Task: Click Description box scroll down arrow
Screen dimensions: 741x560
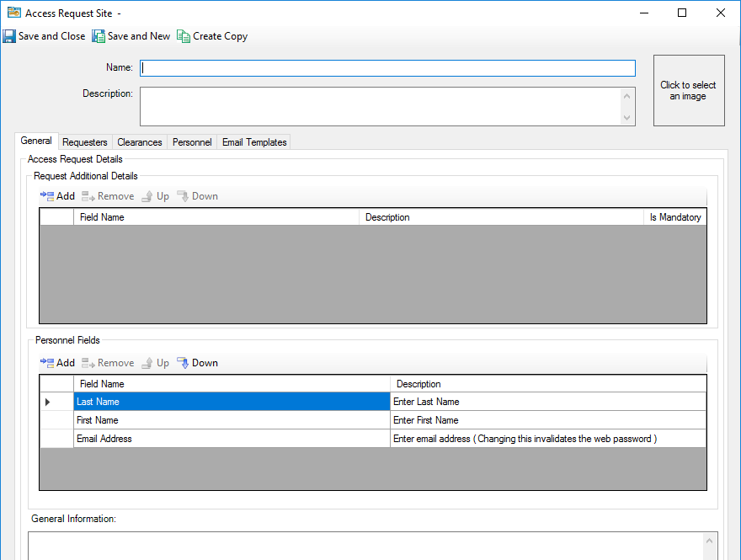Action: 627,118
